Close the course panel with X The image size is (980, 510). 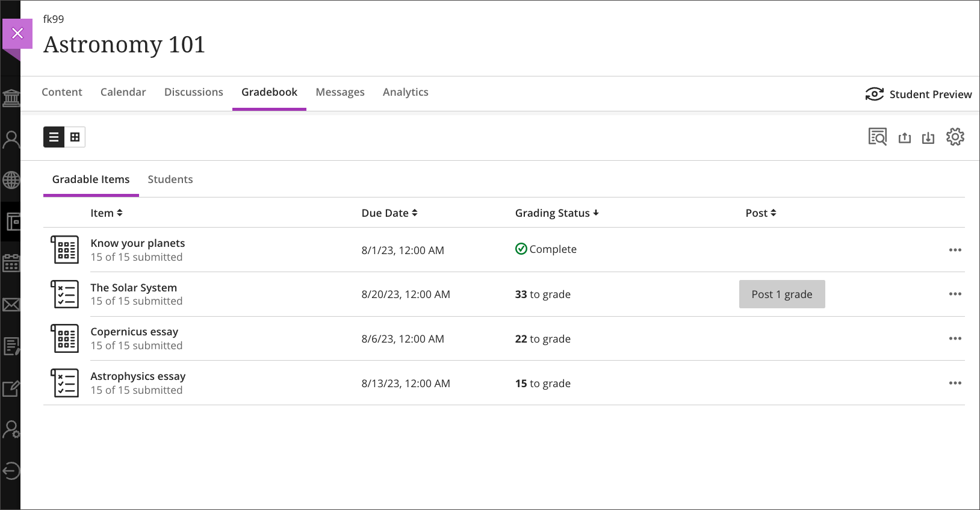tap(17, 33)
